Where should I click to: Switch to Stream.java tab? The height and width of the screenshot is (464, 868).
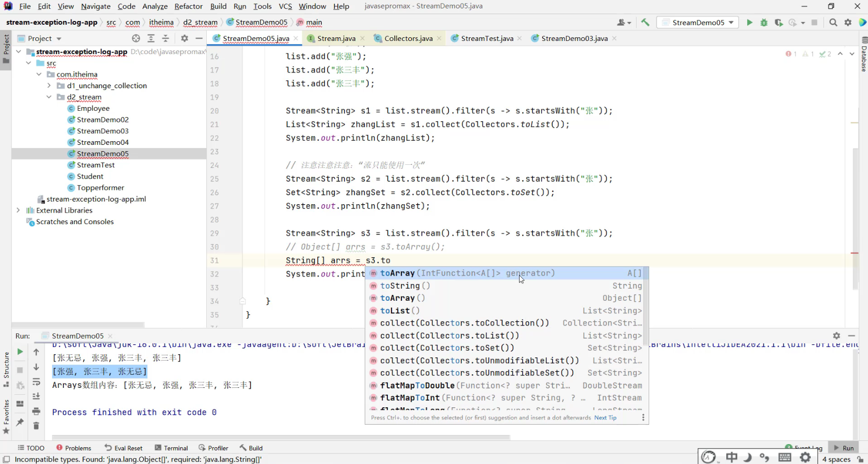(336, 38)
